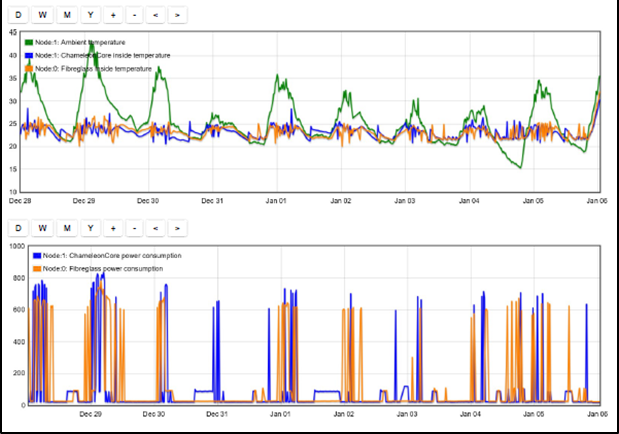The height and width of the screenshot is (434, 619).
Task: Choose the M (month) view on power chart
Action: coord(67,228)
